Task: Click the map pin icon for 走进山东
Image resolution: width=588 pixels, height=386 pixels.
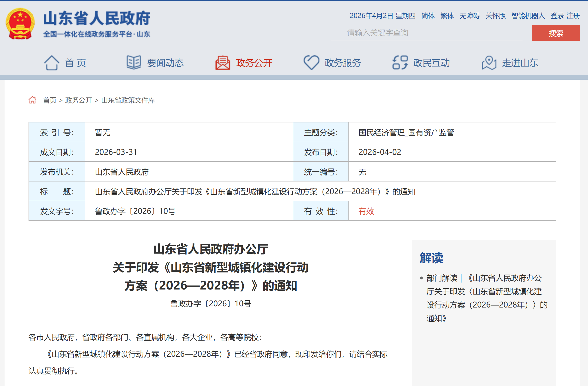Action: click(489, 63)
